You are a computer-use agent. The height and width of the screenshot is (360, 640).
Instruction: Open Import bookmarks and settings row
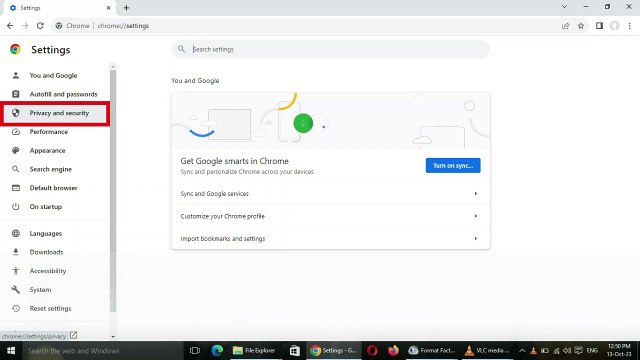coord(330,238)
